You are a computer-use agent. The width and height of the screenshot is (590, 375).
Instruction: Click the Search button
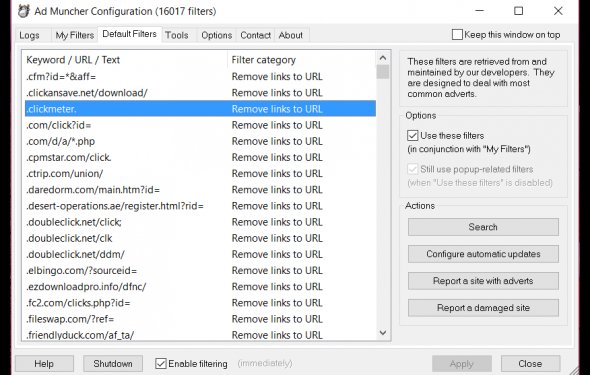(483, 227)
